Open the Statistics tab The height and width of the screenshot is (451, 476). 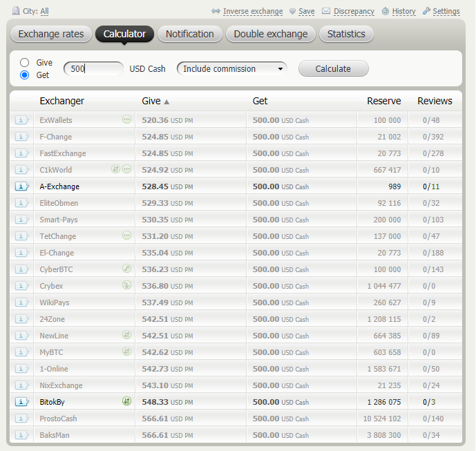tap(346, 34)
